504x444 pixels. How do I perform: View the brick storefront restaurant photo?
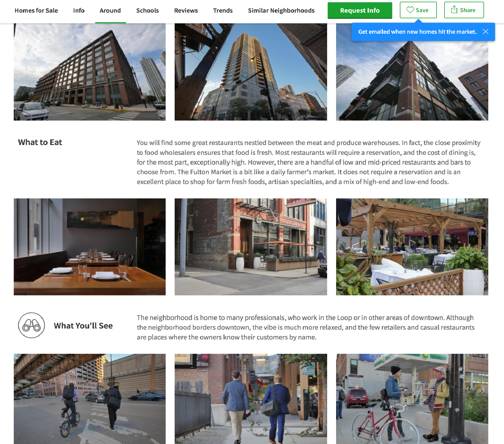click(x=251, y=247)
